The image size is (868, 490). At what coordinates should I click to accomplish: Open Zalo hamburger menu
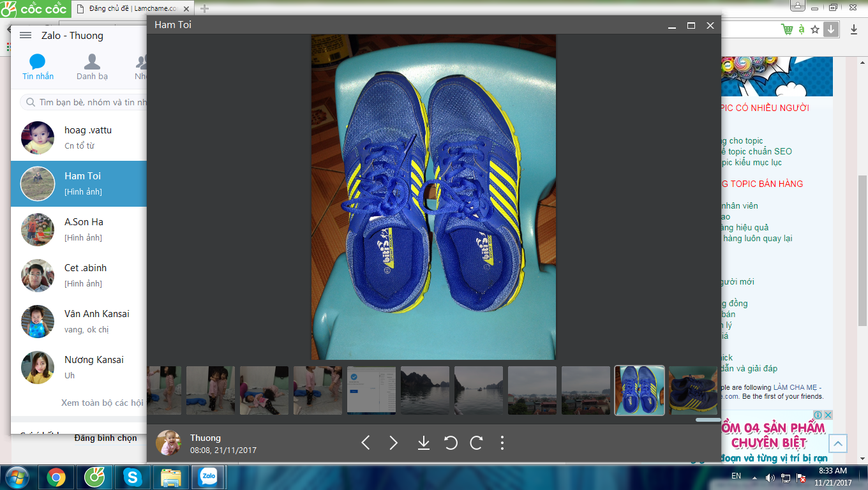point(26,36)
